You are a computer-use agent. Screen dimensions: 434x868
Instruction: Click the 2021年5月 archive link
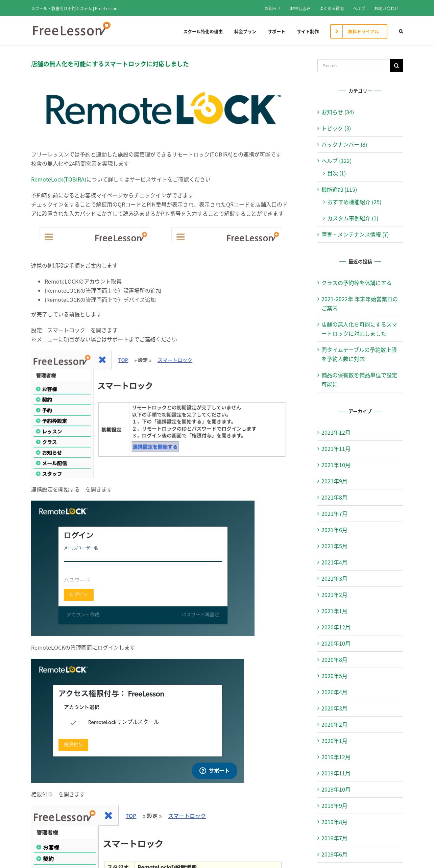tap(334, 546)
